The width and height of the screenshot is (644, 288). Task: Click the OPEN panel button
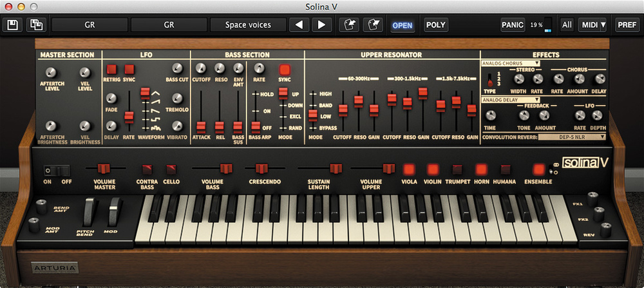tap(402, 25)
